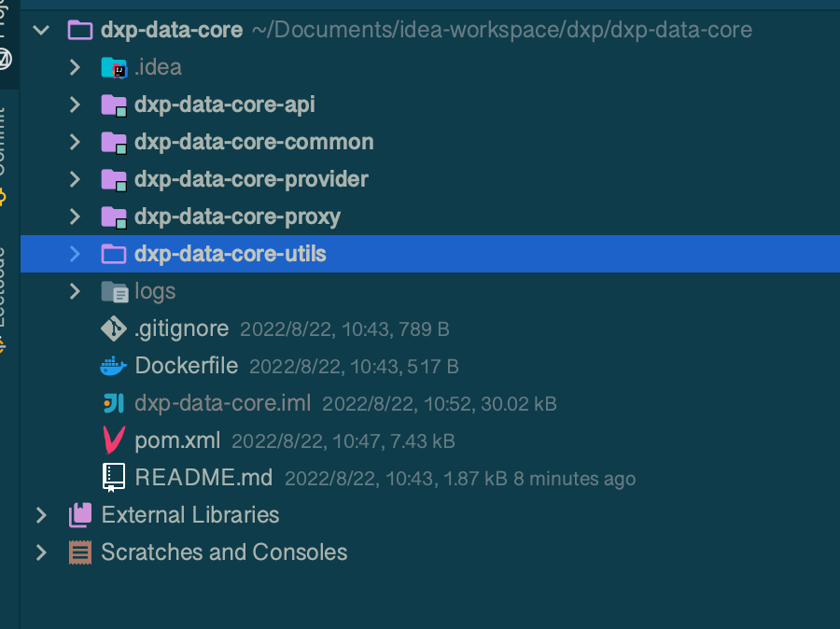Viewport: 840px width, 629px height.
Task: Select the dxp-data-core-common module
Action: point(253,142)
